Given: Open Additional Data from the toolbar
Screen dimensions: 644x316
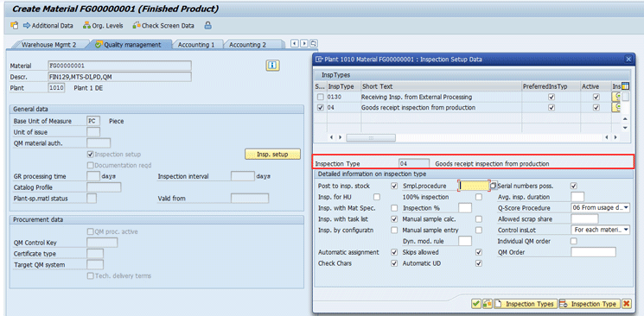Looking at the screenshot, I should [48, 25].
